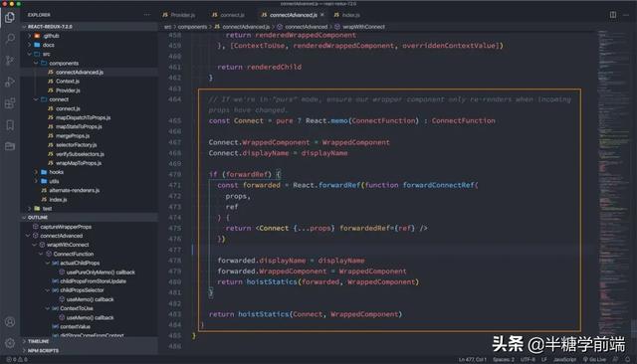
Task: Open the Run and Debug view
Action: click(x=10, y=82)
